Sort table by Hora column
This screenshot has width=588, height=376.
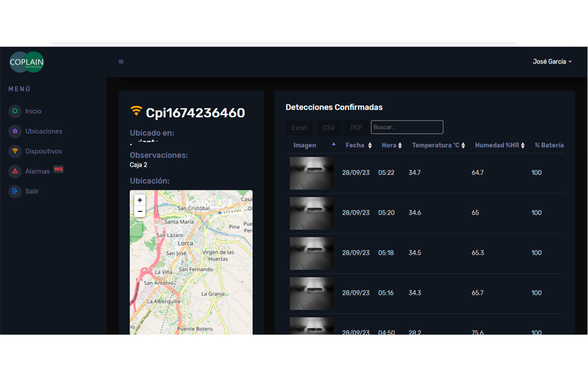(392, 145)
